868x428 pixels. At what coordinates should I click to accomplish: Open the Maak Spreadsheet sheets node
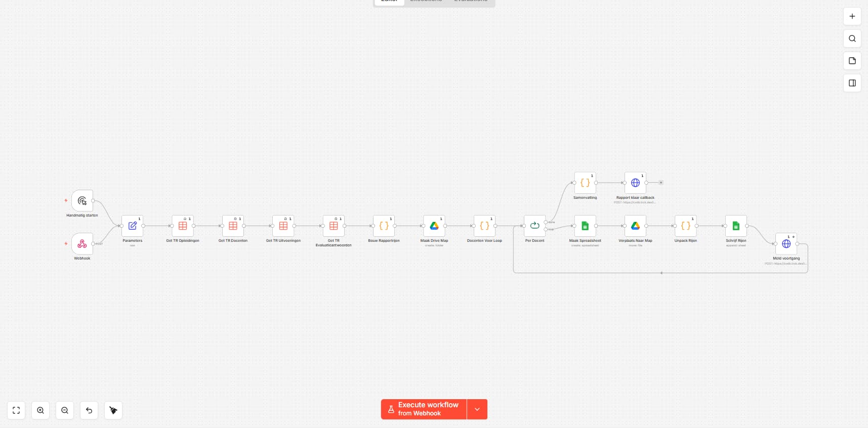tap(585, 226)
